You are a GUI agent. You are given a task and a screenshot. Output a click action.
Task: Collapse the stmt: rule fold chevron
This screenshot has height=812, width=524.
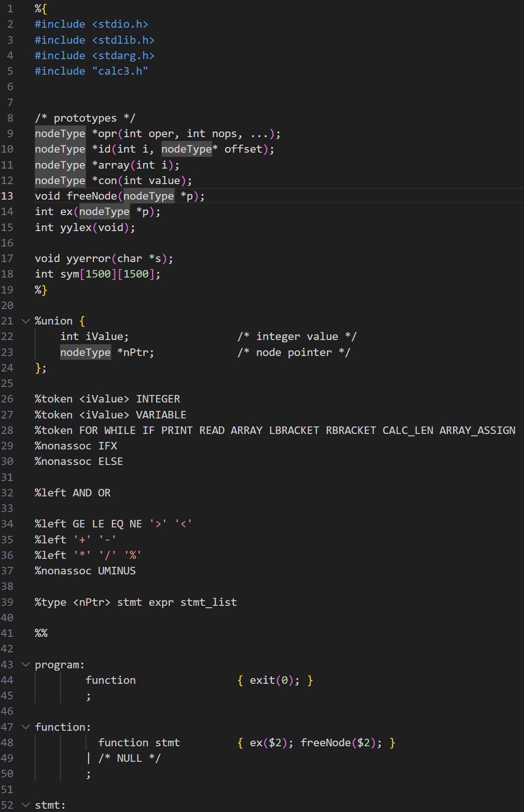tap(26, 805)
